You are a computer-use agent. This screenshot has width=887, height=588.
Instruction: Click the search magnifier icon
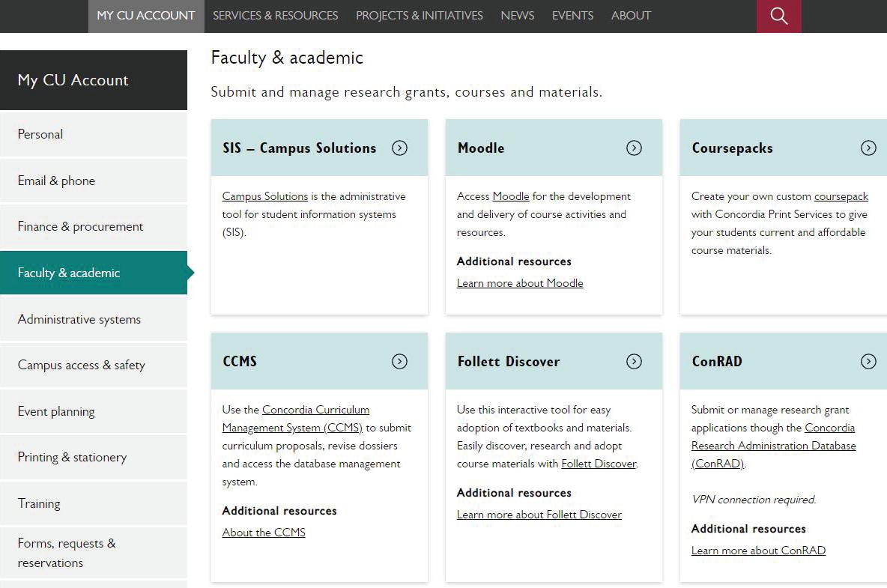(778, 16)
